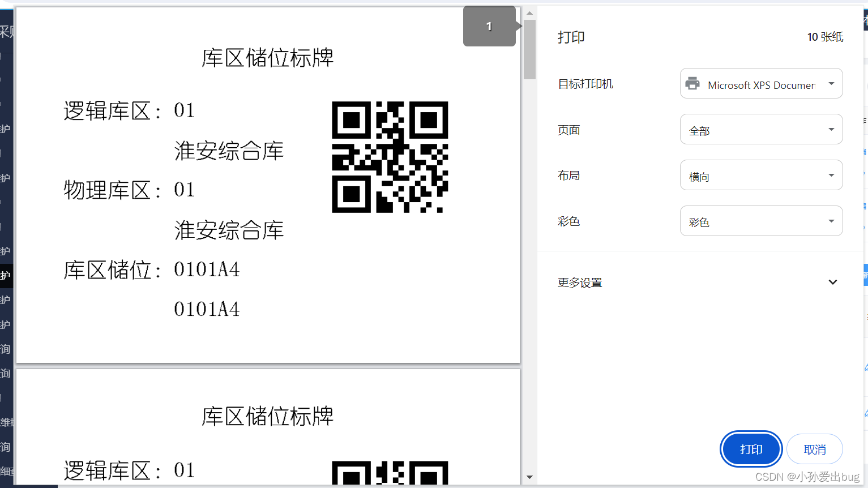Image resolution: width=868 pixels, height=488 pixels.
Task: Click the print preview scrollbar thumb
Action: (529, 49)
